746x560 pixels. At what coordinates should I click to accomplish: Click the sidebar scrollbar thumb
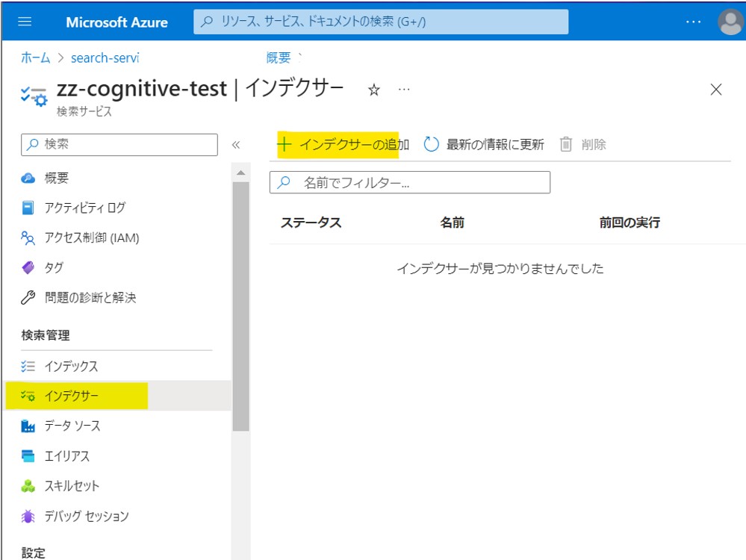coord(240,306)
